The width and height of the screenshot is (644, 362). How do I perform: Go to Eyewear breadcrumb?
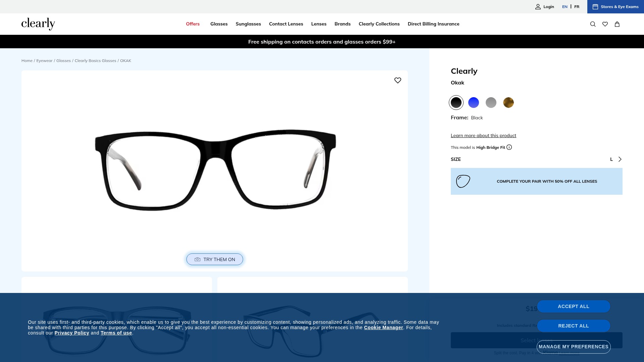[x=44, y=61]
